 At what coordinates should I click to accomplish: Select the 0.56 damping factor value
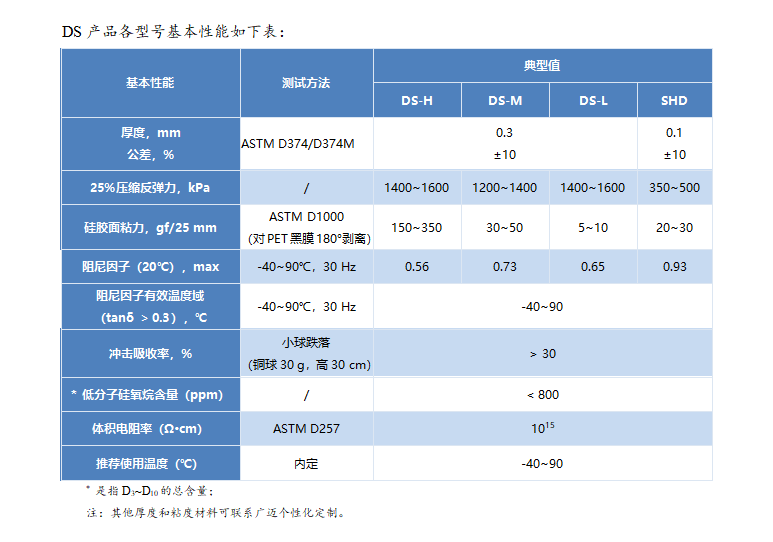[x=417, y=267]
